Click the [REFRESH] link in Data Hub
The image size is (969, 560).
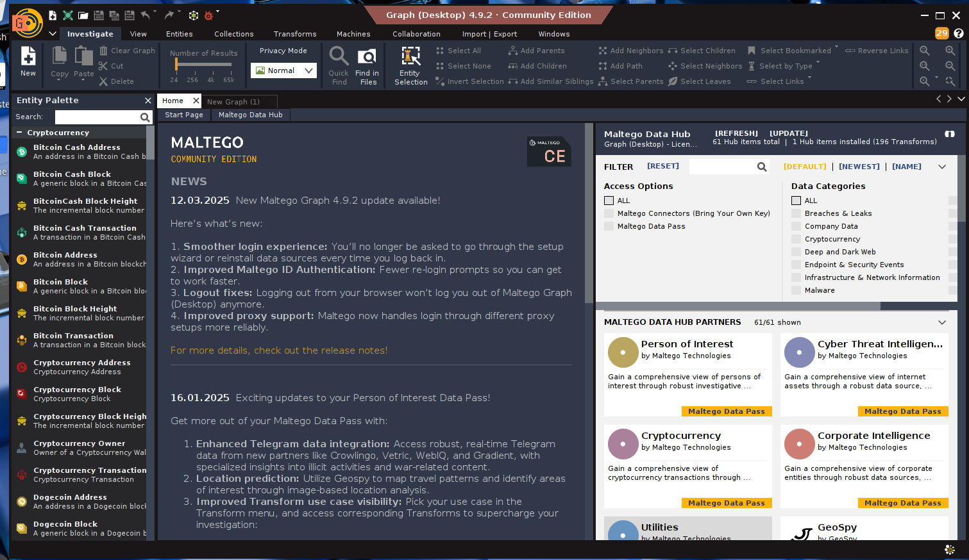tap(736, 133)
